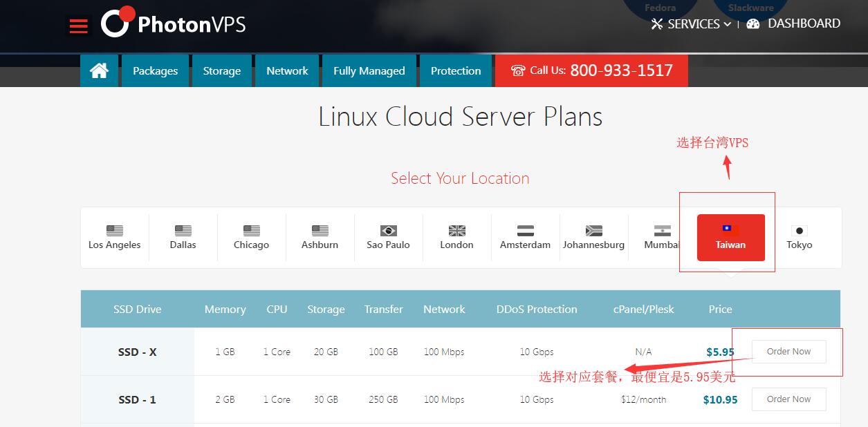The width and height of the screenshot is (868, 427).
Task: Order Now for the SSD - 1 plan
Action: coord(789,399)
